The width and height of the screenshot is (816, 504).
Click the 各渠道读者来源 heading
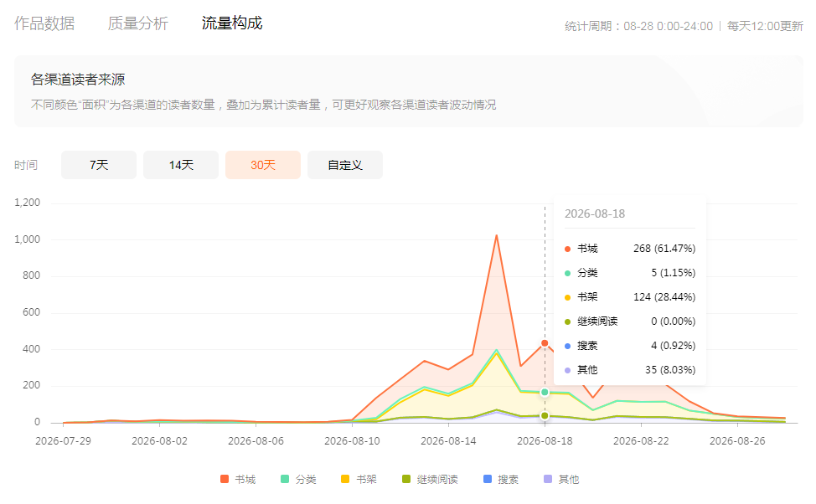click(x=78, y=80)
